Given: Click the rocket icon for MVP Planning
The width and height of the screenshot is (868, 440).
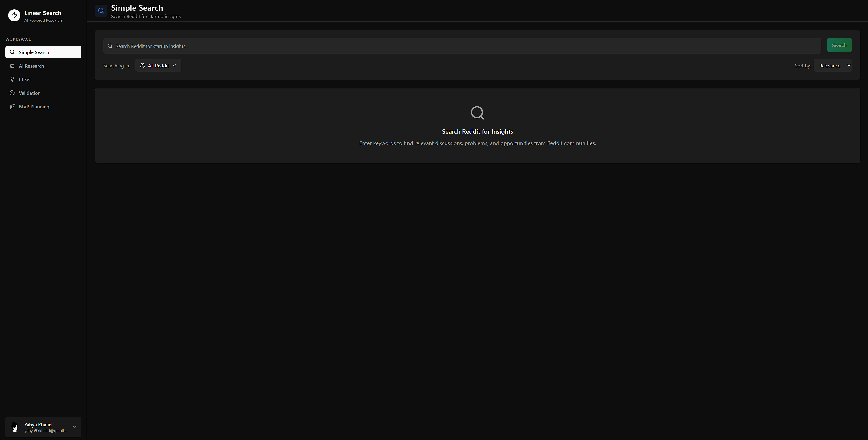Looking at the screenshot, I should (x=12, y=106).
